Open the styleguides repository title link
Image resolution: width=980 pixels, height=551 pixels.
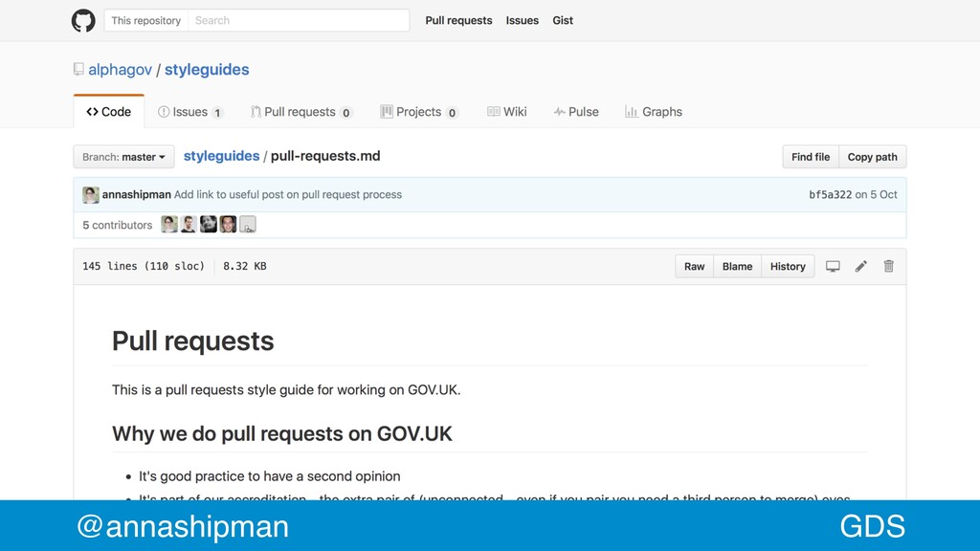207,69
